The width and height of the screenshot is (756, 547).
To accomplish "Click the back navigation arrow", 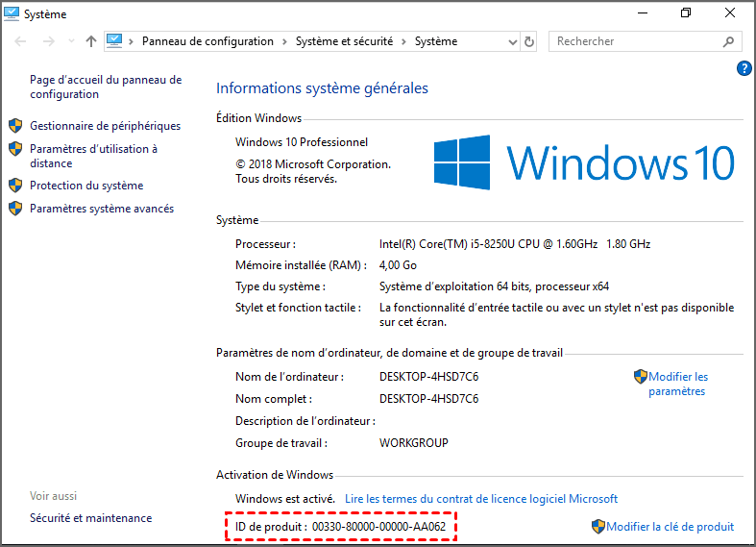I will coord(20,41).
